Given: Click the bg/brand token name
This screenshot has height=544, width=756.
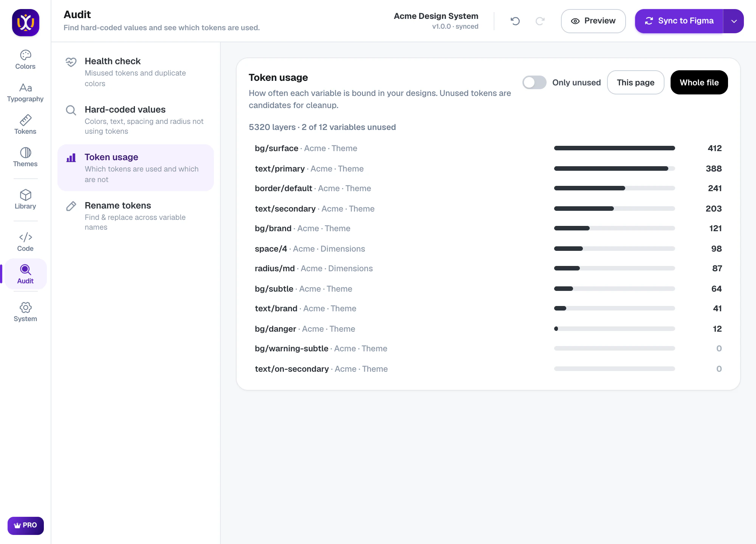Looking at the screenshot, I should [273, 228].
